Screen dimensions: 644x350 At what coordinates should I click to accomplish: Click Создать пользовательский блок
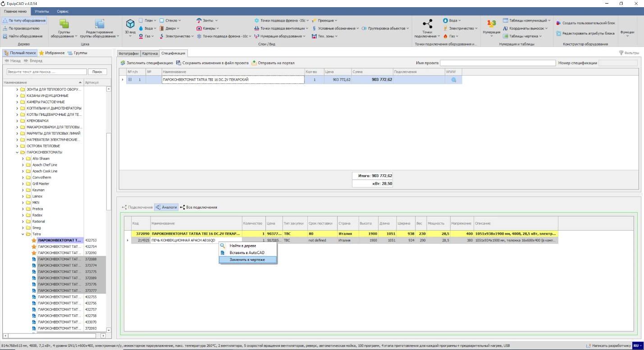point(585,23)
